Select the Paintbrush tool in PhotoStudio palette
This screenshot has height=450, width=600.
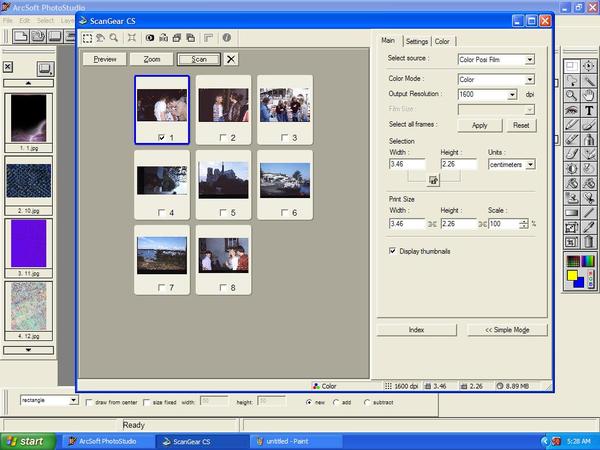589,125
